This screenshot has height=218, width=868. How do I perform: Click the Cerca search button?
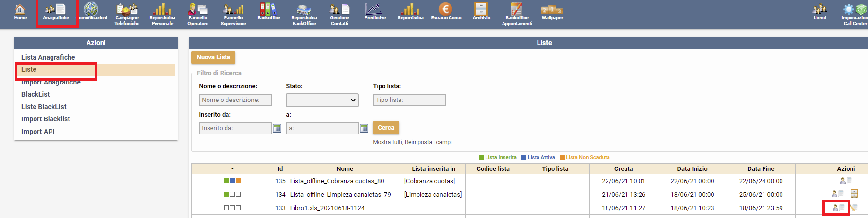click(x=386, y=128)
